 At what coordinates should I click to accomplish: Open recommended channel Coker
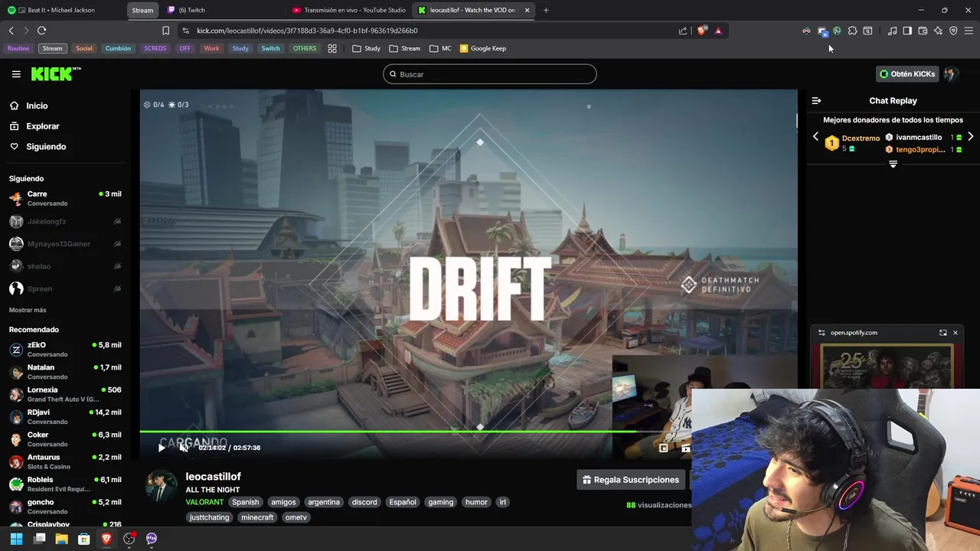click(x=65, y=439)
